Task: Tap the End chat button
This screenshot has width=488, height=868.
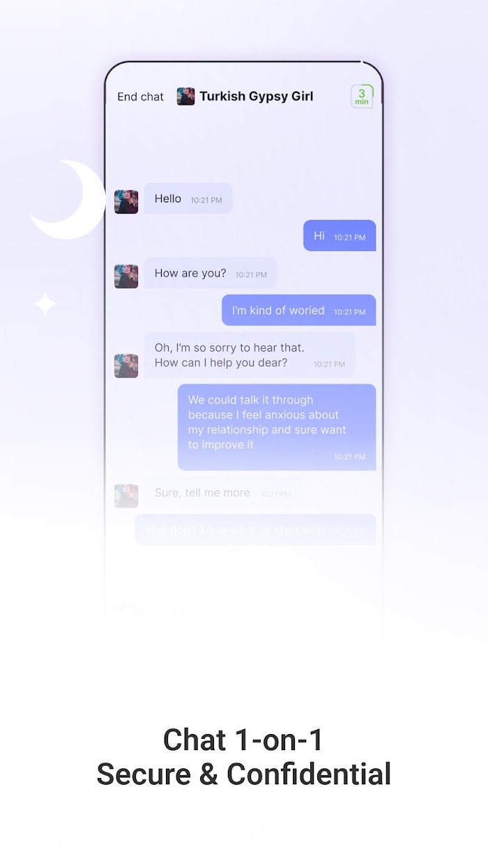Action: (x=140, y=97)
